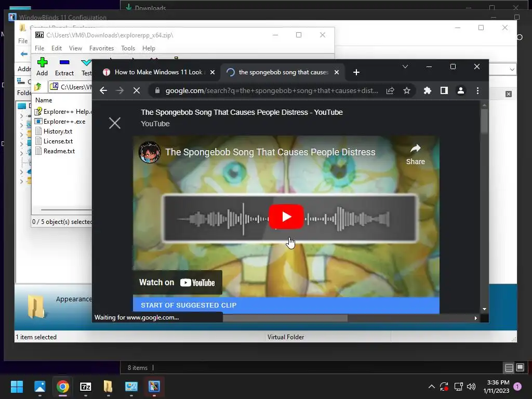
Task: Click the Share arrow on the video
Action: tap(415, 154)
